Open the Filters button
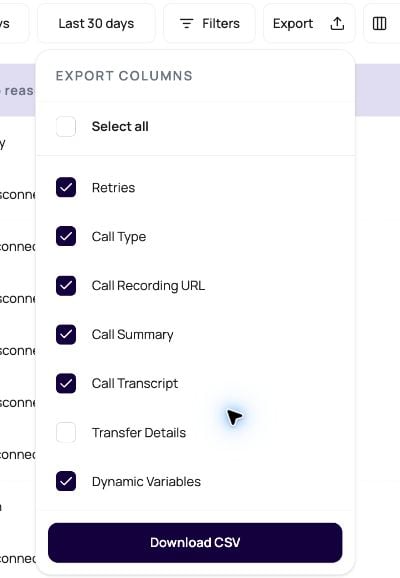This screenshot has height=578, width=400. pyautogui.click(x=209, y=24)
